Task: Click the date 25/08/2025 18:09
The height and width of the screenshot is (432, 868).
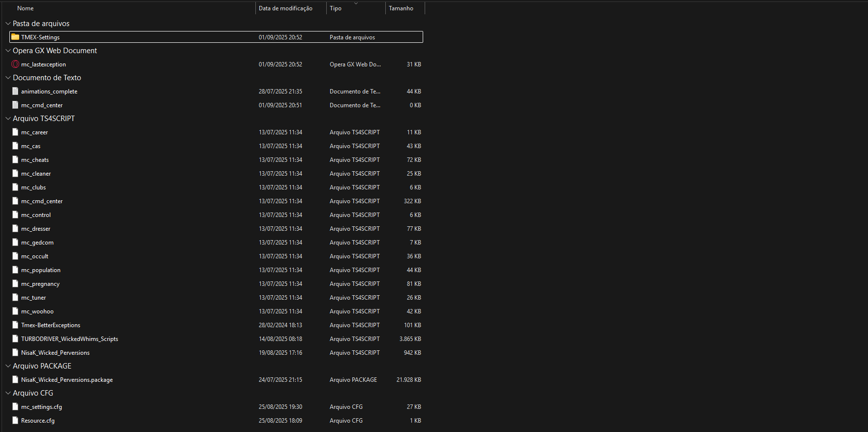Action: 280,421
